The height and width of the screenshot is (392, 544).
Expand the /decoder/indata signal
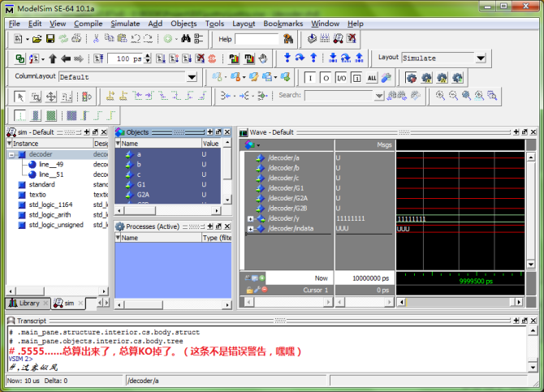click(250, 229)
